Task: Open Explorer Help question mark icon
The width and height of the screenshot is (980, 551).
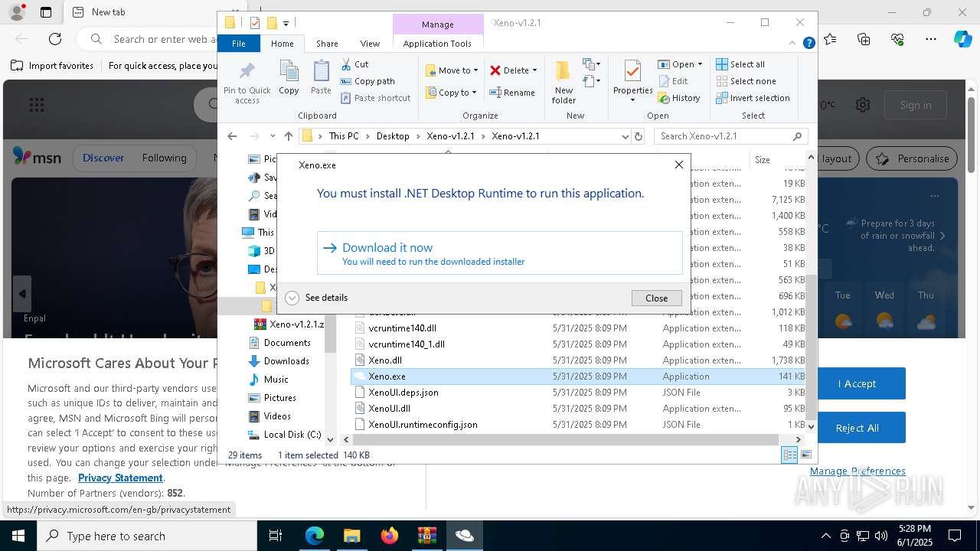Action: point(808,44)
